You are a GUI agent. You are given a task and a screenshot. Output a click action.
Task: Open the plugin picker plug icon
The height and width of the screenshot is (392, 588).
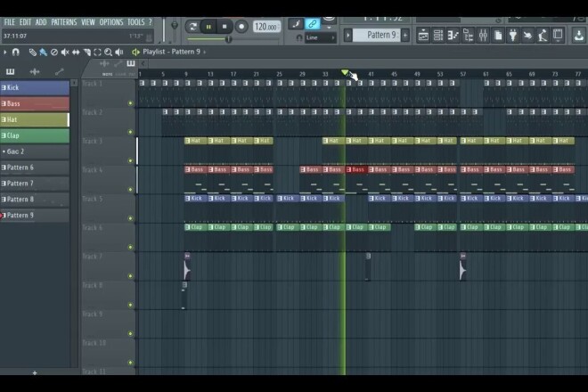click(x=512, y=36)
